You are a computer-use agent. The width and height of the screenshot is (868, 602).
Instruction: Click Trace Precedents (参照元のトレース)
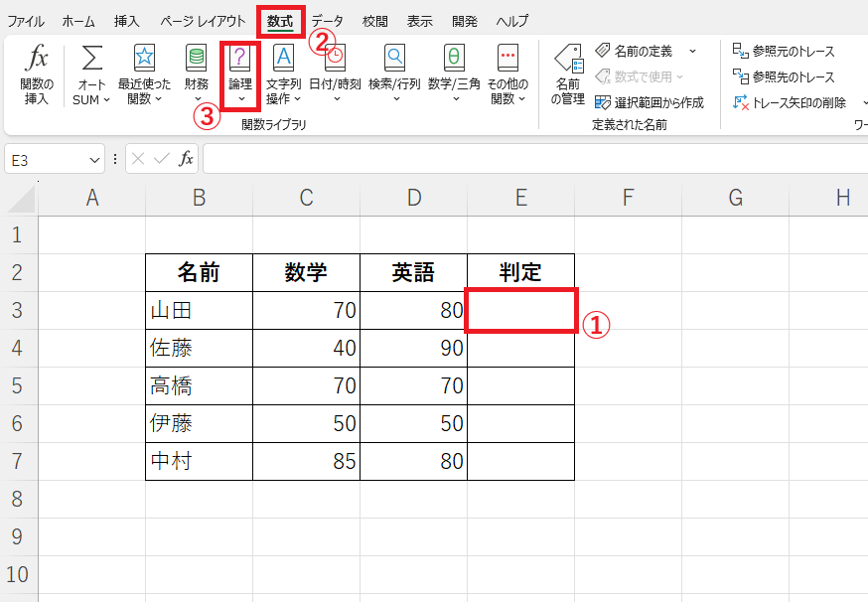(783, 51)
